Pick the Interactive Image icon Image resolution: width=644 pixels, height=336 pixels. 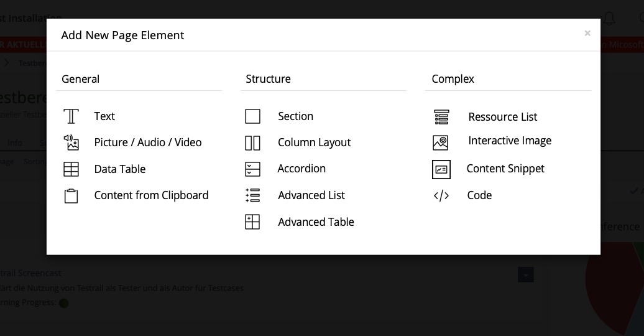[441, 142]
